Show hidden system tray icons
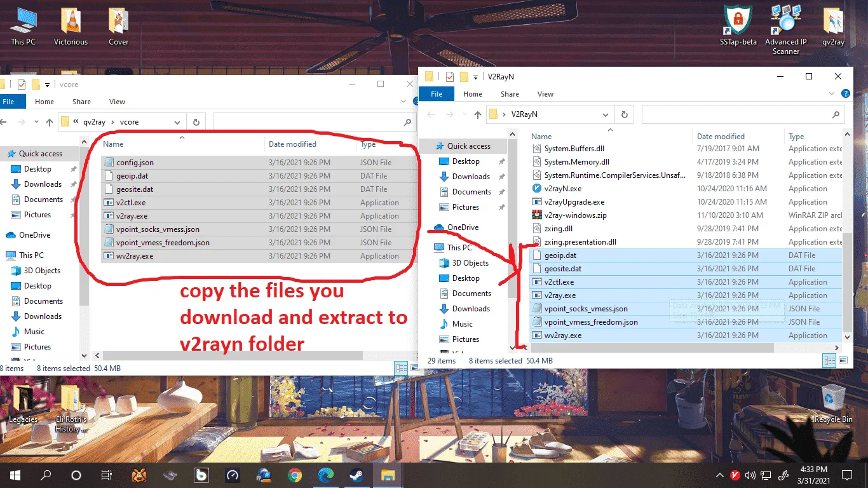The width and height of the screenshot is (868, 488). pos(719,475)
